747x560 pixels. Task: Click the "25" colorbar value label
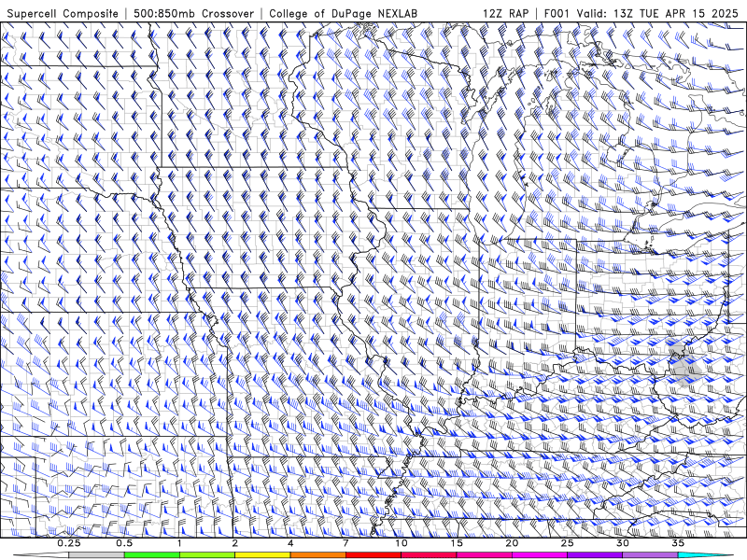[x=568, y=543]
